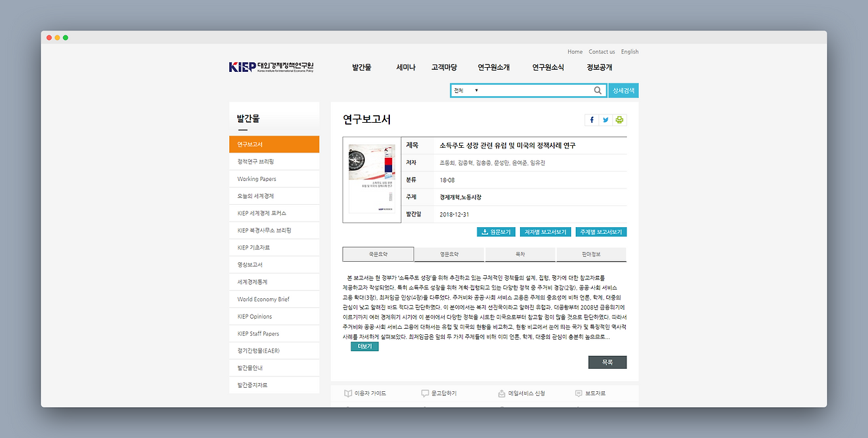Image resolution: width=868 pixels, height=438 pixels.
Task: Open the 연구원소식 top menu
Action: (x=548, y=67)
